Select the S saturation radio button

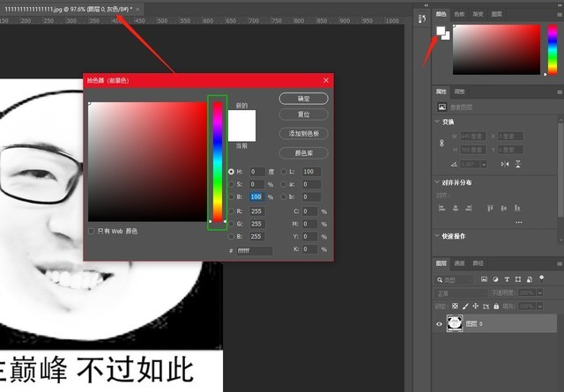pyautogui.click(x=231, y=184)
